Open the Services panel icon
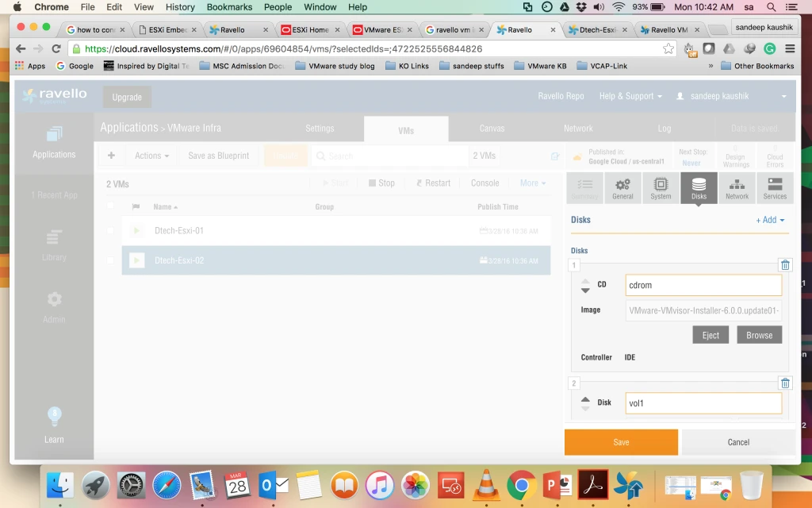 pyautogui.click(x=775, y=188)
